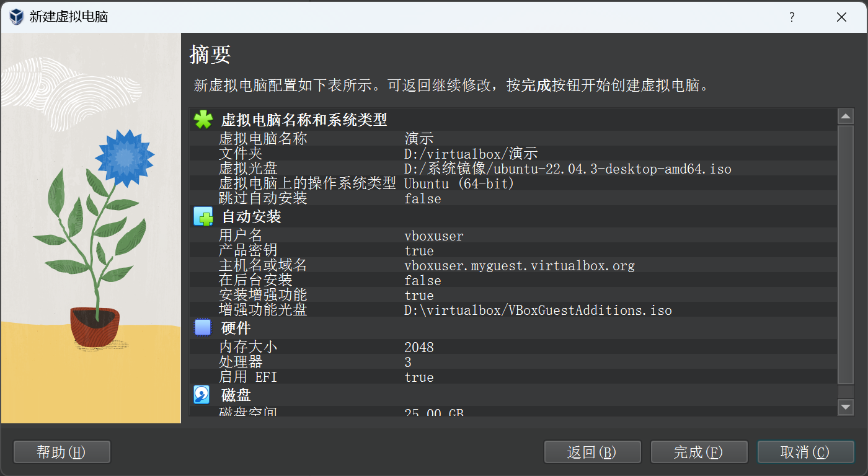Click the blue hardware chip icon
868x476 pixels.
coord(203,327)
